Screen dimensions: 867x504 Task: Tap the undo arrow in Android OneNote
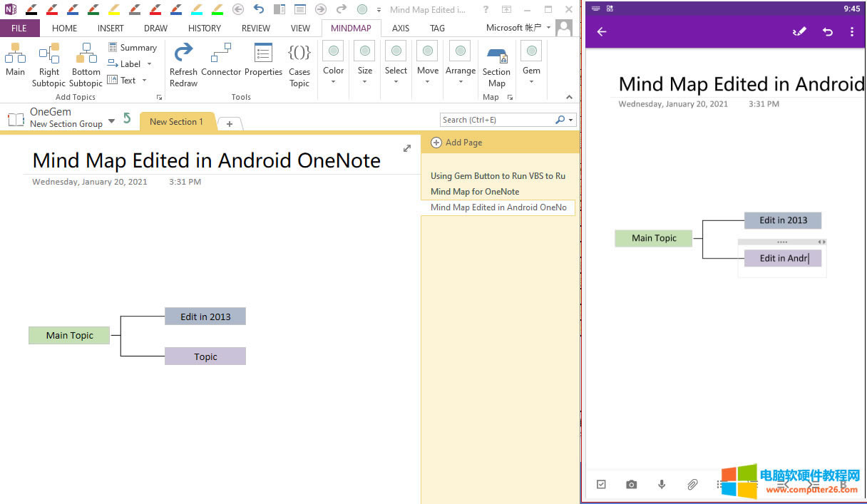click(826, 31)
